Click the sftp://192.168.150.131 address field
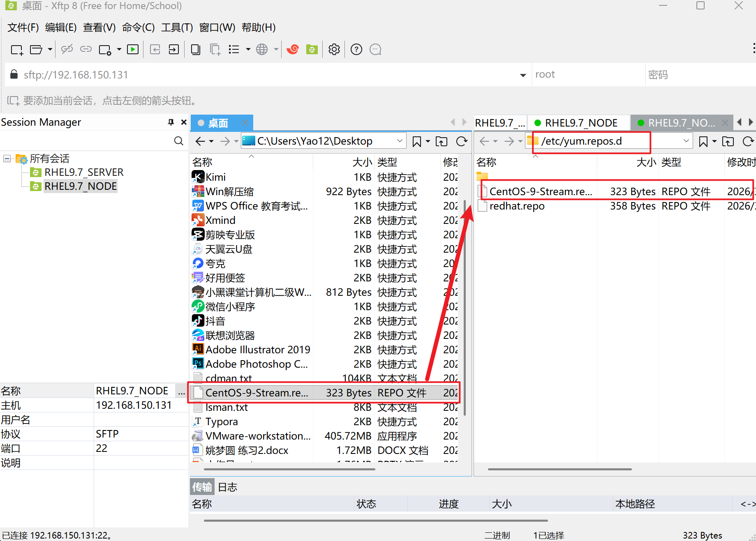The image size is (756, 541). 267,75
